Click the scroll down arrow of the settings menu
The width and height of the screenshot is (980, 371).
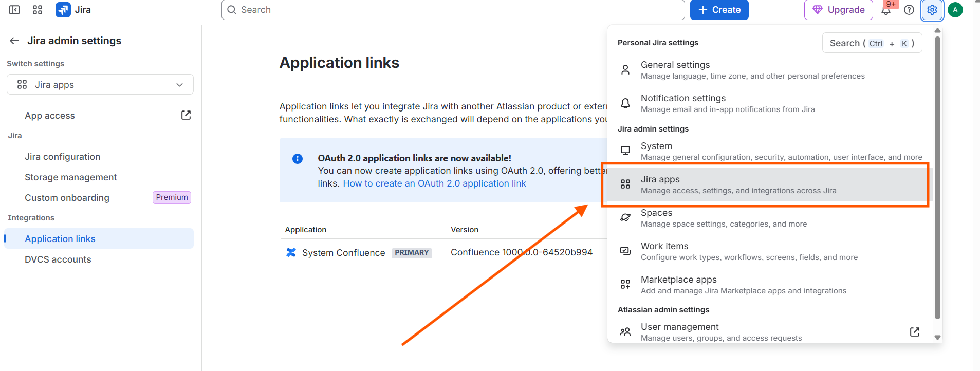point(937,338)
